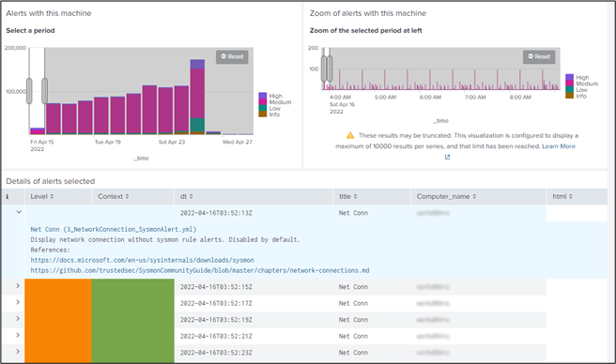The image size is (616, 364).
Task: Sort table by Level column
Action: (42, 196)
